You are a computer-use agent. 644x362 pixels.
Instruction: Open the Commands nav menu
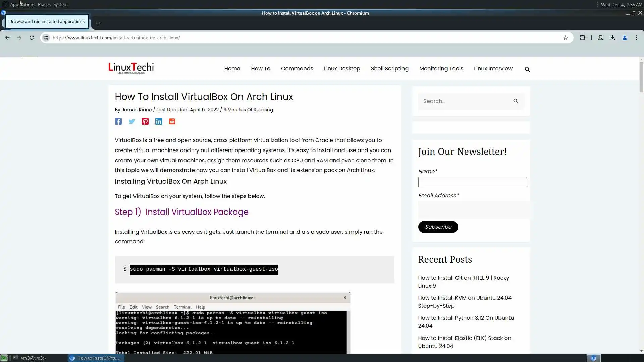[297, 68]
